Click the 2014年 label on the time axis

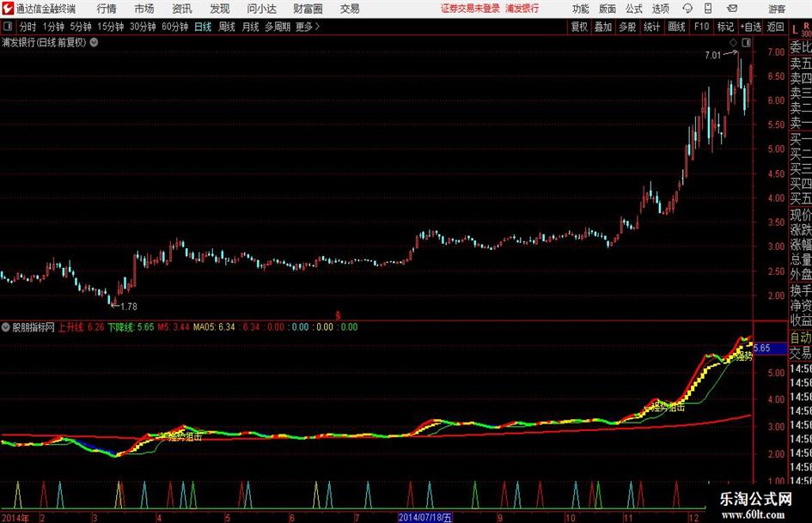click(x=15, y=518)
